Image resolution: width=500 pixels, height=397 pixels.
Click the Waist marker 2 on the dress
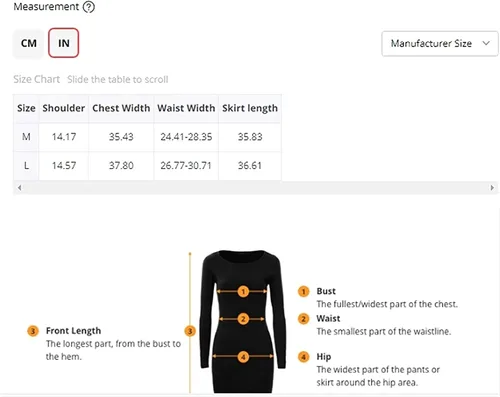point(243,319)
